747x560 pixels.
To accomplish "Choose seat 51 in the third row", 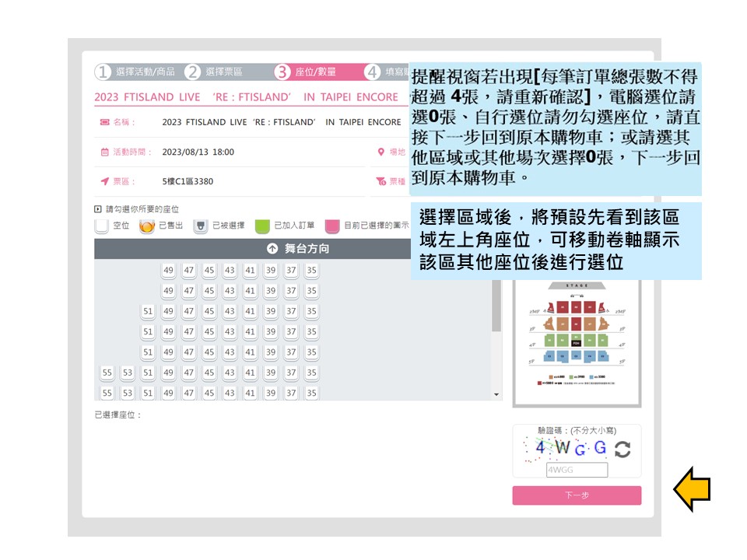I will 148,311.
